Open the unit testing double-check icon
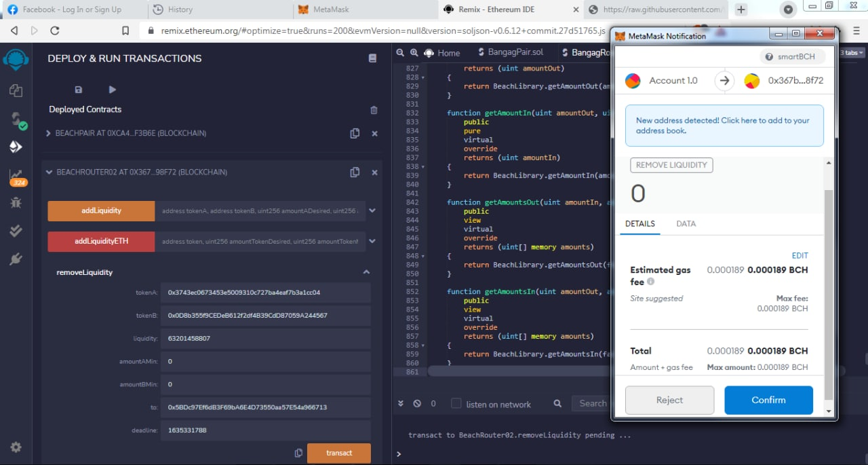Image resolution: width=868 pixels, height=465 pixels. tap(16, 231)
